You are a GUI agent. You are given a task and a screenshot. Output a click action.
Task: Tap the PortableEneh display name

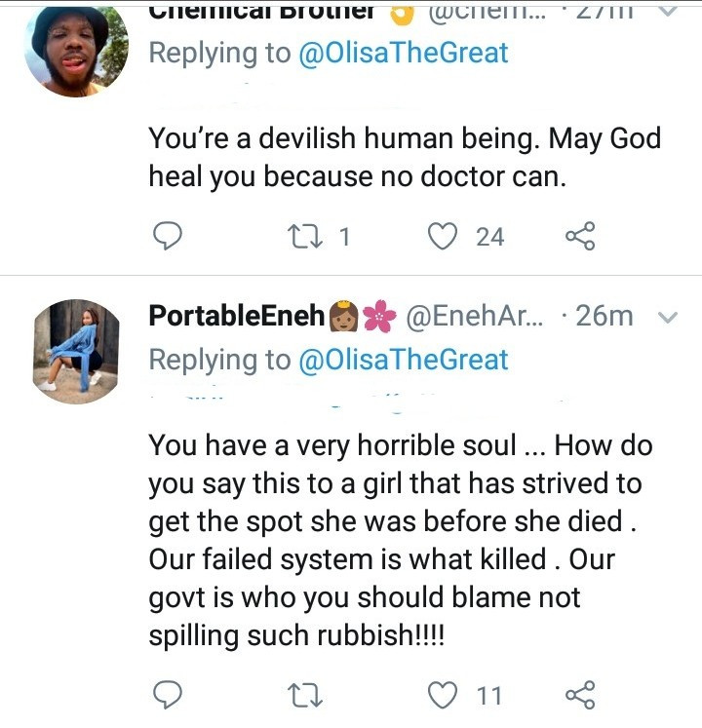[x=239, y=316]
